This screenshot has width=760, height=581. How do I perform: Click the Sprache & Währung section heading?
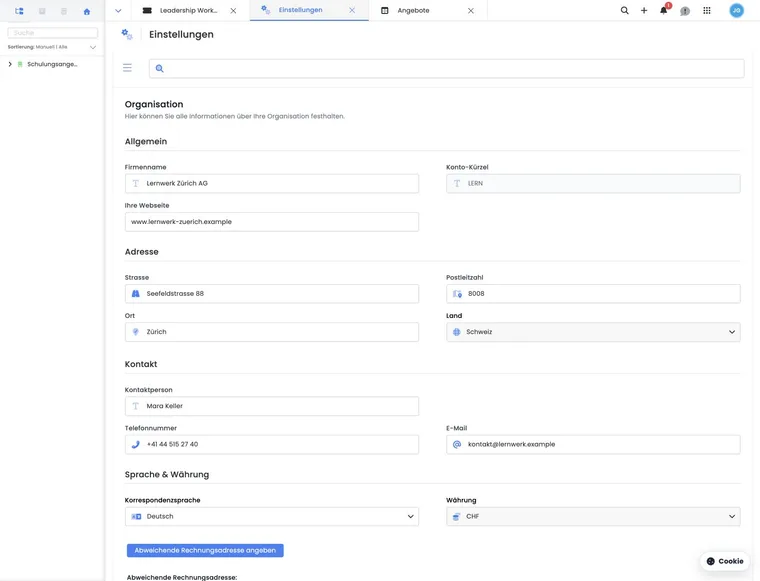[x=167, y=474]
